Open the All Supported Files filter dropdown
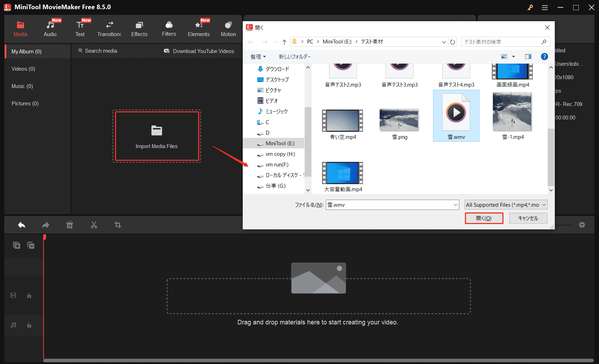 click(x=505, y=205)
